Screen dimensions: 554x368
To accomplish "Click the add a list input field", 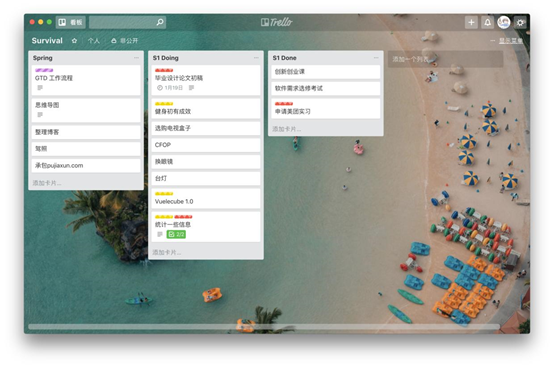I will [x=445, y=59].
